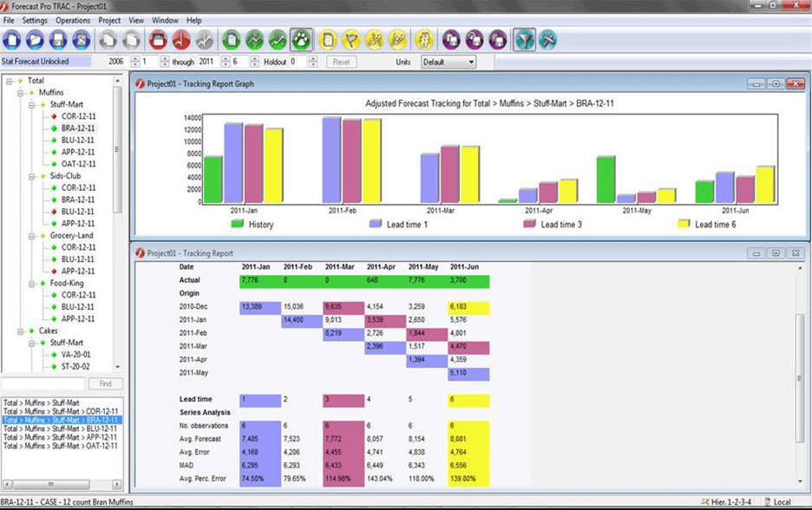Toggle the funnel filter toolbar icon
Image resolution: width=812 pixels, height=510 pixels.
[x=524, y=39]
